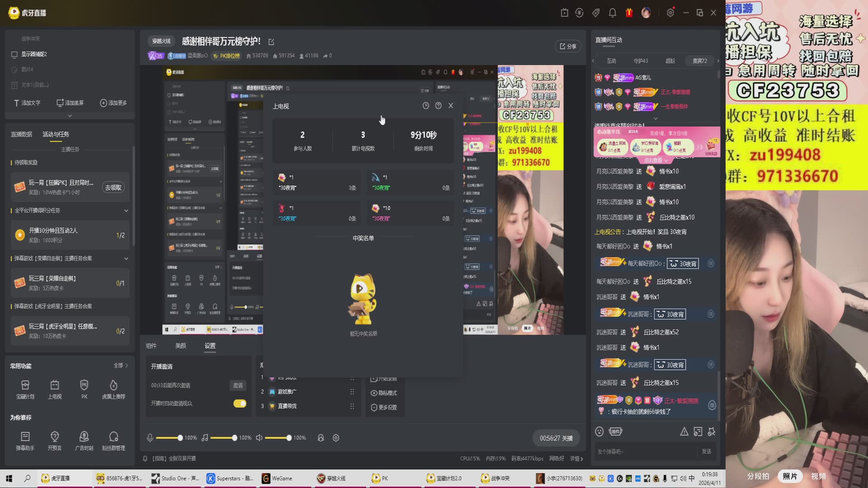Switch to the 美颜 tab
Viewport: 868px width, 488px height.
click(x=180, y=346)
